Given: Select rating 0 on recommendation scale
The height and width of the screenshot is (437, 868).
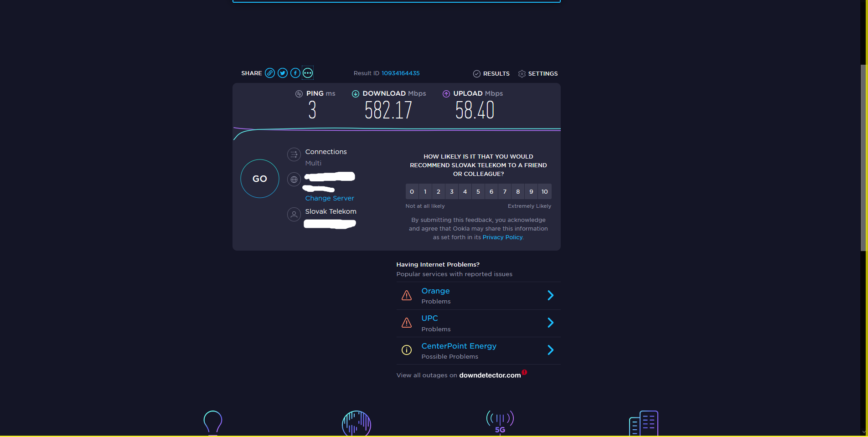Looking at the screenshot, I should [412, 192].
